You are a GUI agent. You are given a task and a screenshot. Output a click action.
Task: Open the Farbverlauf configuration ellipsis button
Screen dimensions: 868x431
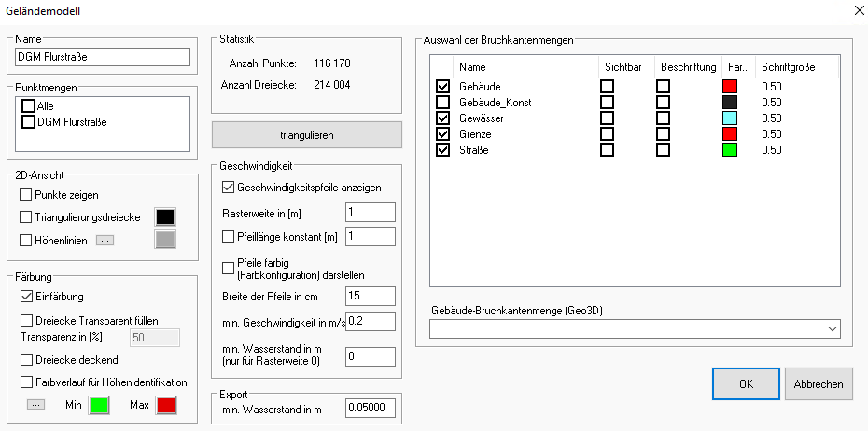(35, 405)
